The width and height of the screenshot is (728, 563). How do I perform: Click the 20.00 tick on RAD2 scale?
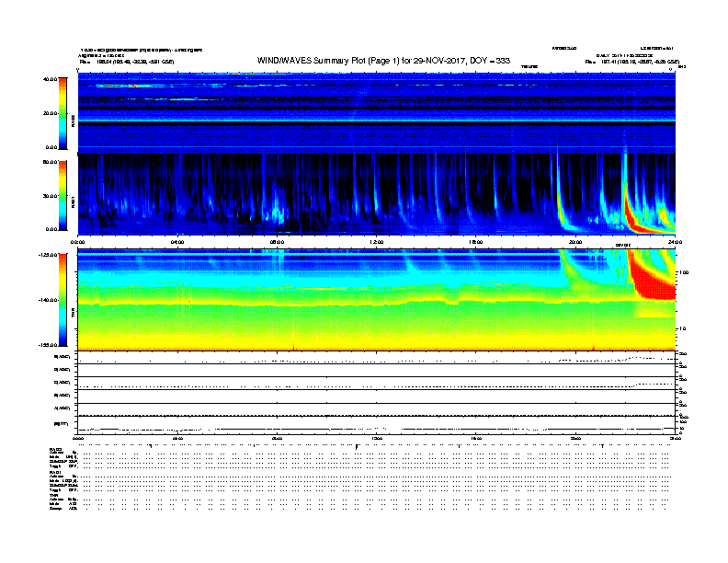[x=50, y=113]
